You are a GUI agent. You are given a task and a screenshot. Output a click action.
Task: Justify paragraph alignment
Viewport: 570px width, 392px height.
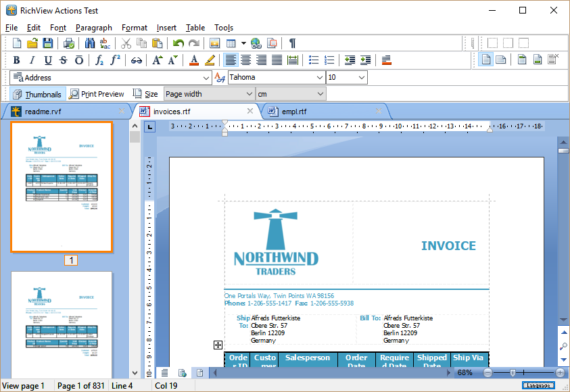coord(277,60)
